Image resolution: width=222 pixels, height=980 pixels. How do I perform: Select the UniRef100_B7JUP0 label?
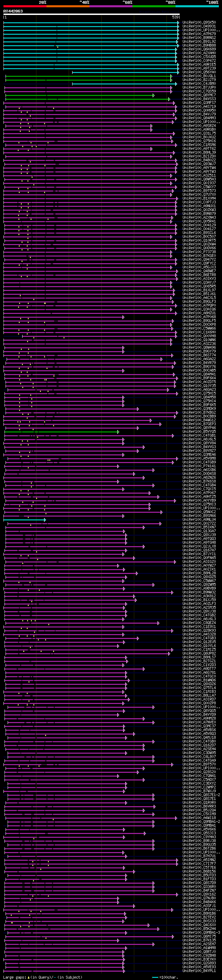pyautogui.click(x=199, y=88)
